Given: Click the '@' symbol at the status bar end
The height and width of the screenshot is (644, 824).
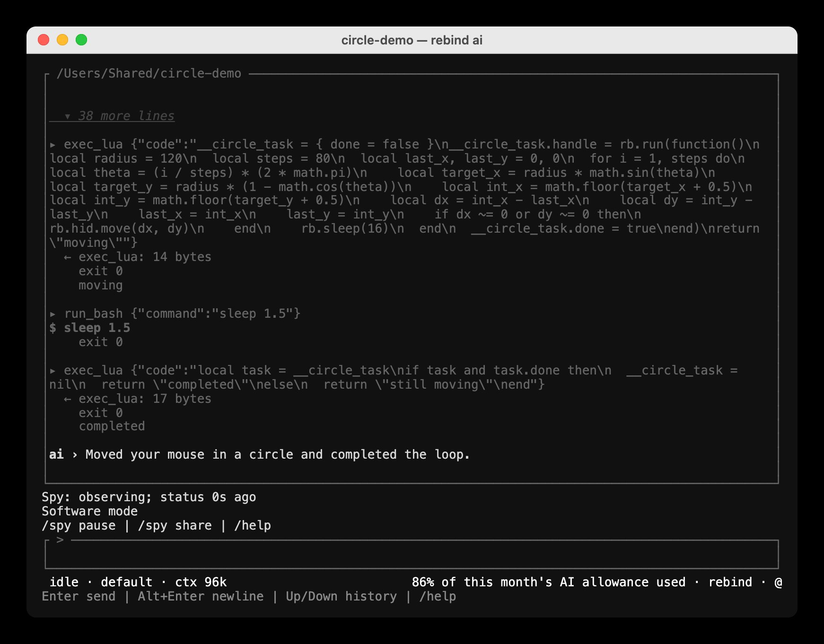Looking at the screenshot, I should click(x=778, y=582).
